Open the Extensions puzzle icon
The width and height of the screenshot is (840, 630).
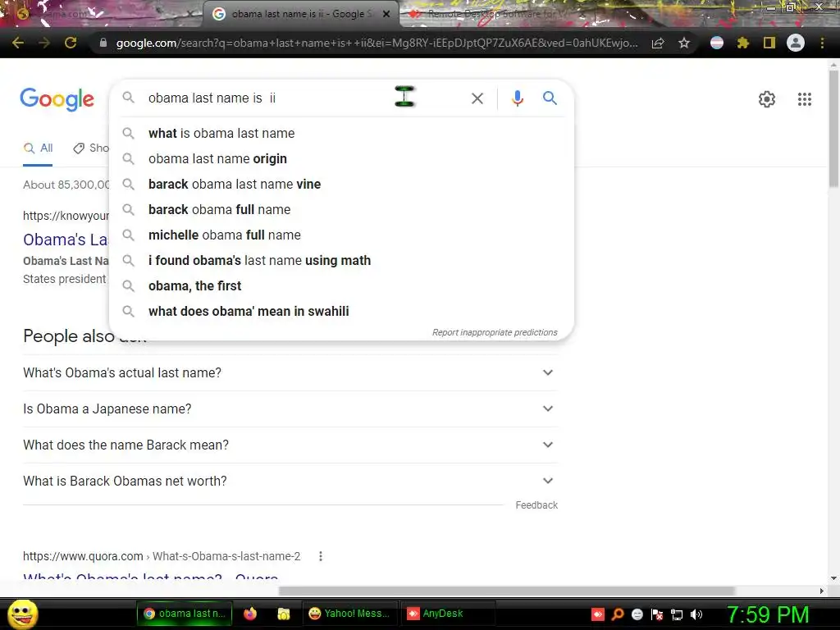click(743, 43)
